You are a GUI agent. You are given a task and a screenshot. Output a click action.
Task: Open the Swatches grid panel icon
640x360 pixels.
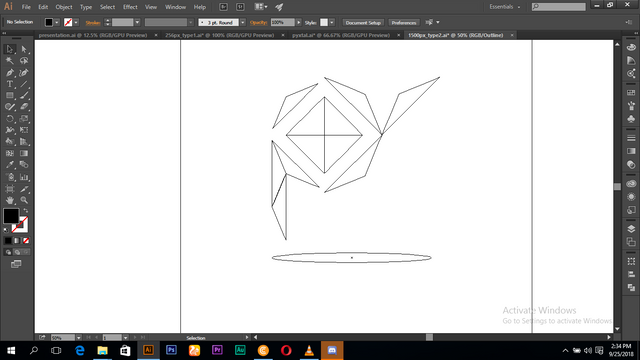click(631, 93)
